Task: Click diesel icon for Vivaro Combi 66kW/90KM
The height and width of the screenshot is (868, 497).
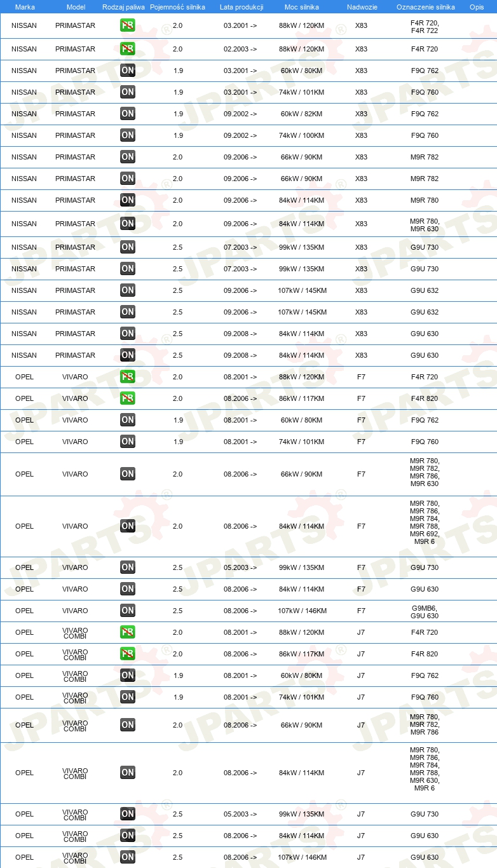Action: 128,725
